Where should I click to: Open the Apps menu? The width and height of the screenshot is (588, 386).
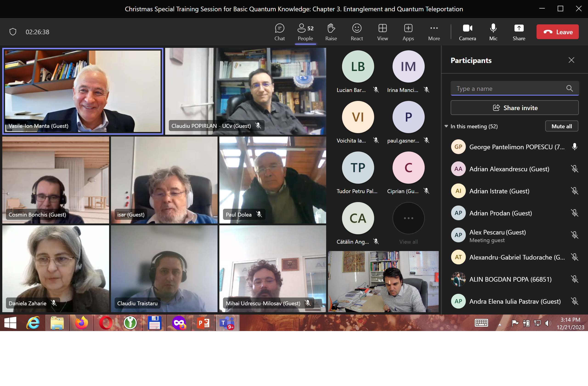point(408,32)
